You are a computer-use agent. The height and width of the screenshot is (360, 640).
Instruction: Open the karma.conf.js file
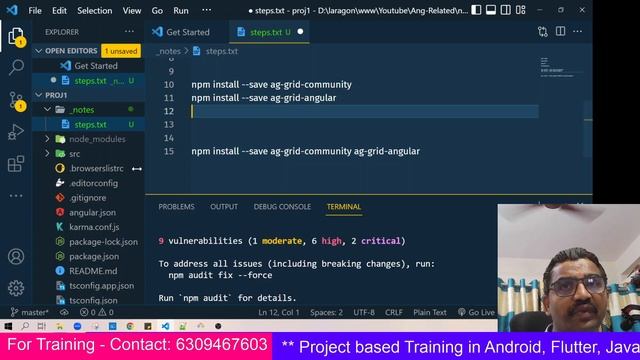tap(88, 227)
